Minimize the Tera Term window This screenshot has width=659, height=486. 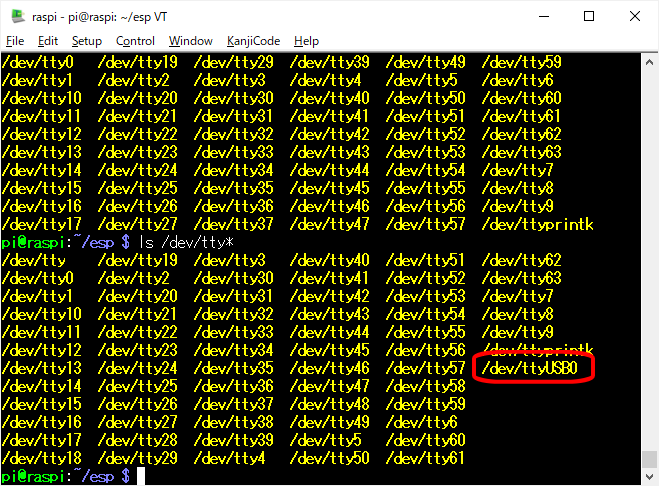coord(544,16)
